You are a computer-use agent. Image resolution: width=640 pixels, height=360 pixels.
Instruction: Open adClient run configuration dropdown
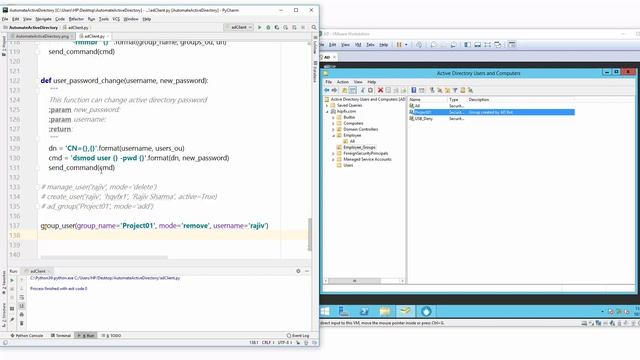click(239, 27)
